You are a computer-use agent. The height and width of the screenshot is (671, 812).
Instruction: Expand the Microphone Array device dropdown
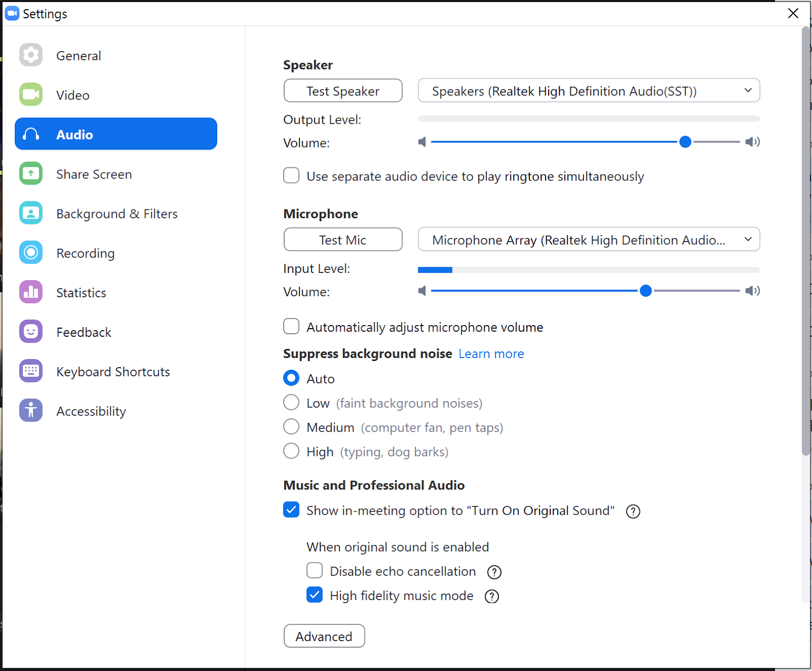589,239
